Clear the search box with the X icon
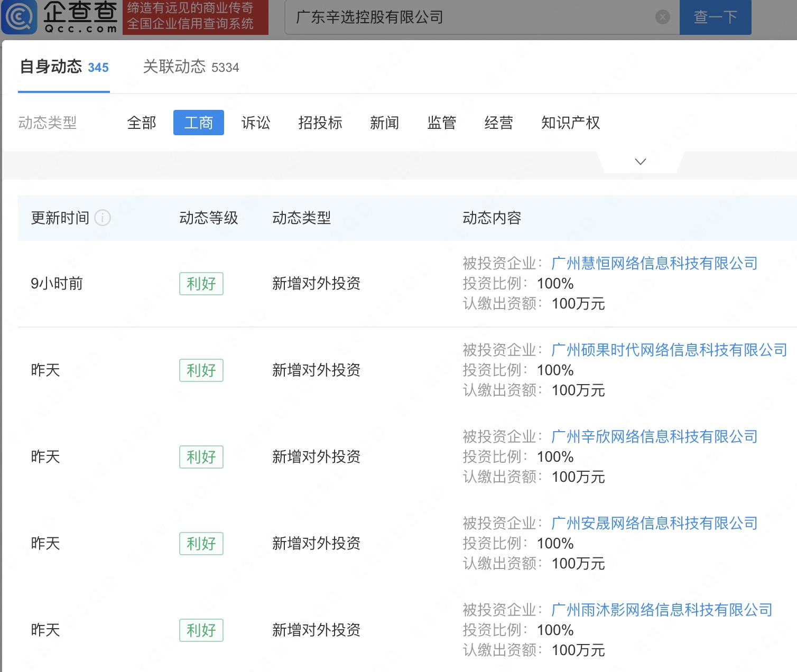Image resolution: width=797 pixels, height=672 pixels. click(662, 17)
